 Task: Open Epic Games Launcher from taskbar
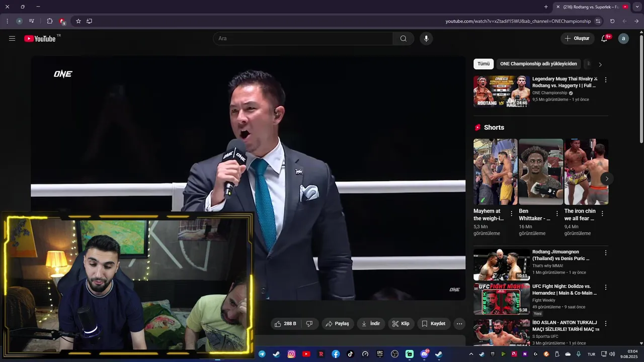tap(380, 354)
